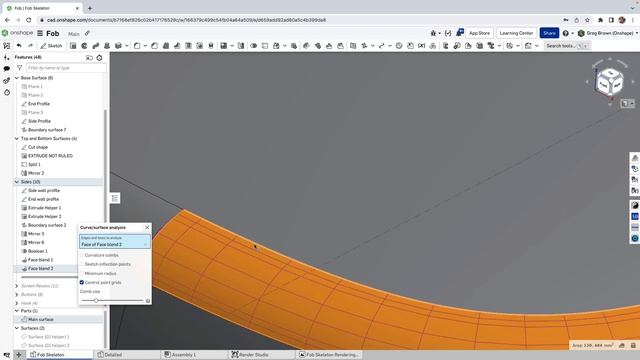This screenshot has width=640, height=360.
Task: Click the blue Share button
Action: point(549,33)
